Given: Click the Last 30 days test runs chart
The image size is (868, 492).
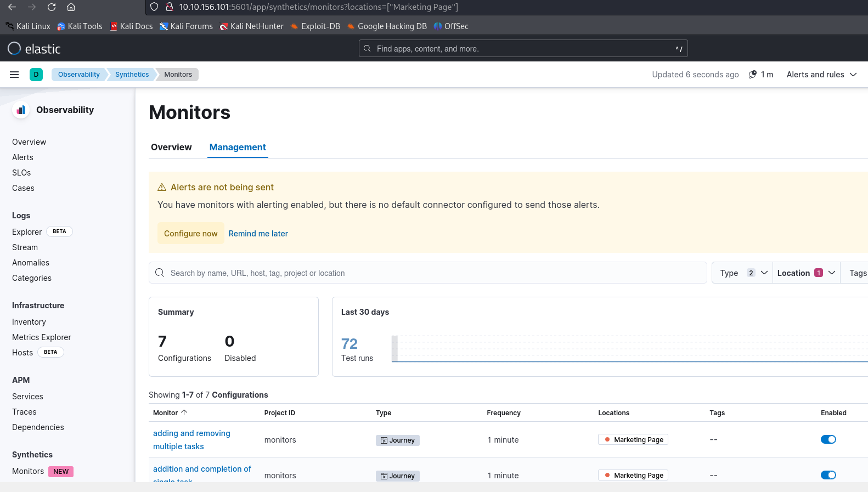Looking at the screenshot, I should pyautogui.click(x=629, y=349).
